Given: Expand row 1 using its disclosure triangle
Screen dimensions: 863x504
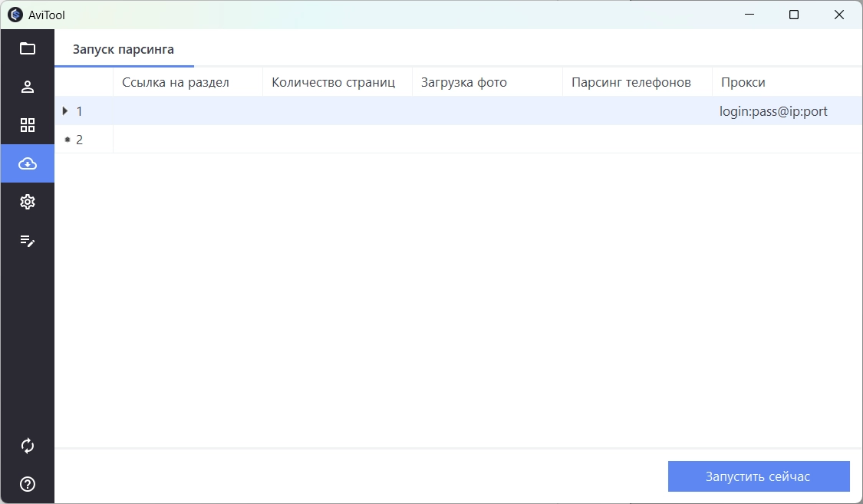Looking at the screenshot, I should [x=65, y=110].
